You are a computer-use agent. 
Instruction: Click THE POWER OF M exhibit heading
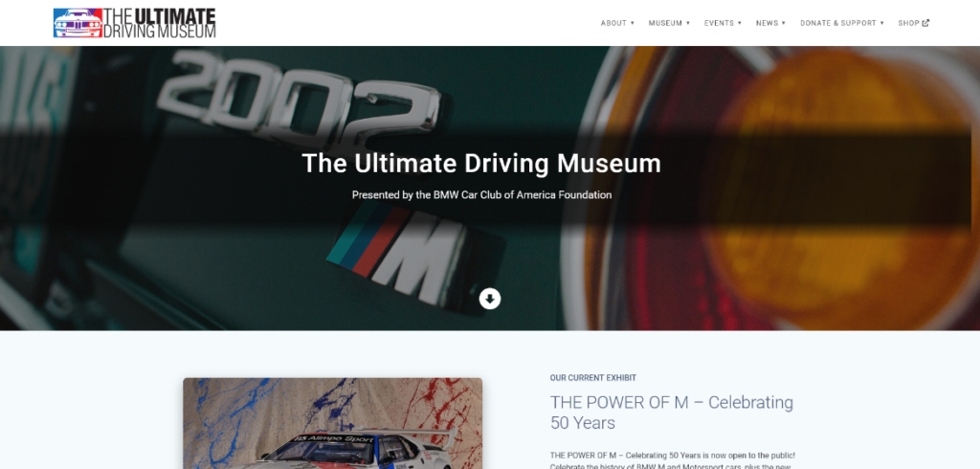tap(672, 413)
